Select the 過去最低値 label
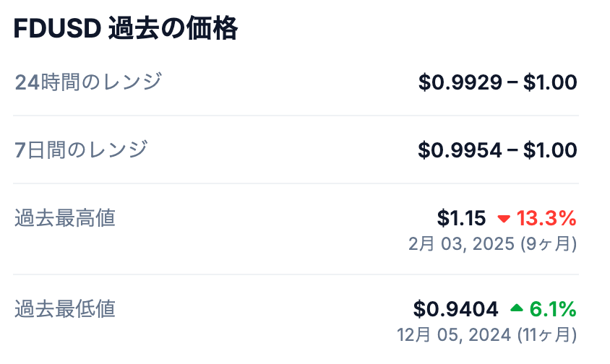610x364 pixels. click(65, 309)
